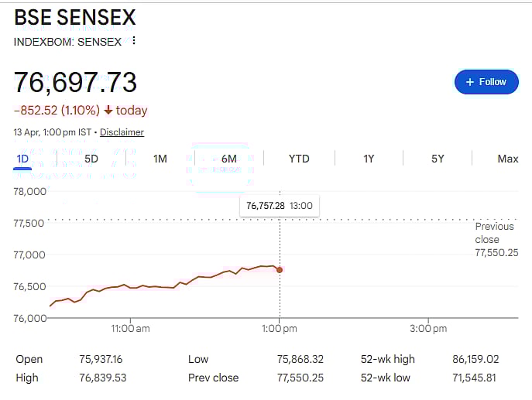Click the red down arrow beside today
The image size is (532, 400).
point(108,111)
